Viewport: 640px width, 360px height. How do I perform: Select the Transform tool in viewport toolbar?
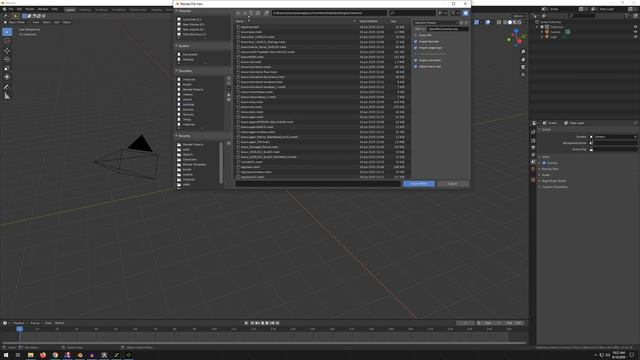[x=7, y=77]
